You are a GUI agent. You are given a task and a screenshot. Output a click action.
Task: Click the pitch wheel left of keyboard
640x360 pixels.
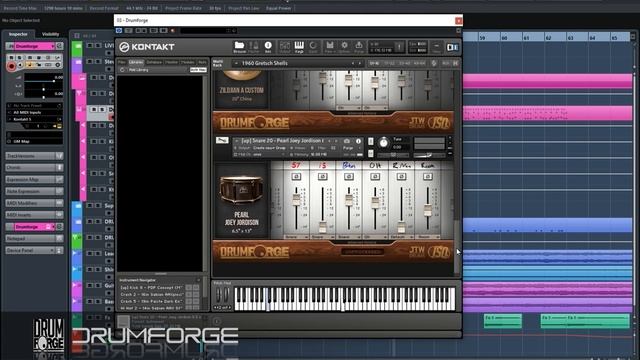218,294
